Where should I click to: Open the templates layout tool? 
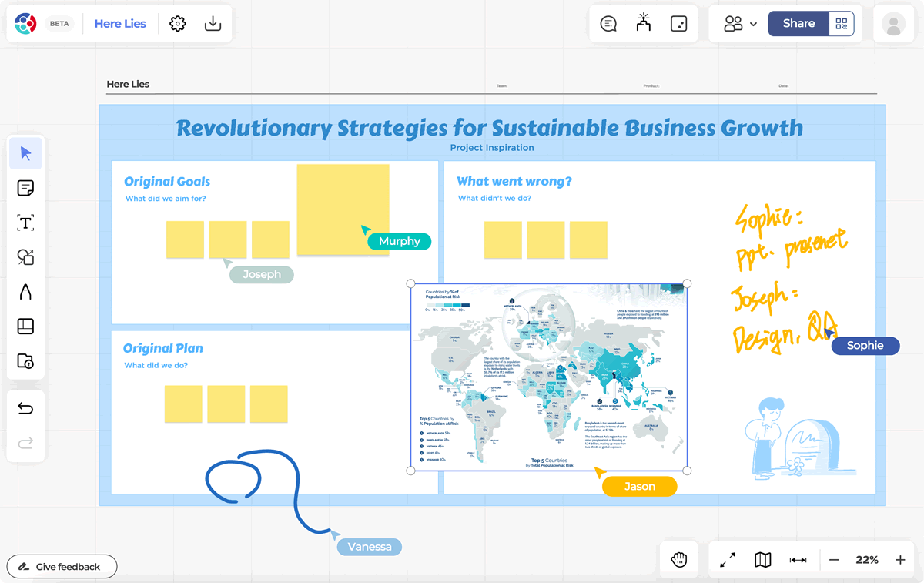(25, 327)
